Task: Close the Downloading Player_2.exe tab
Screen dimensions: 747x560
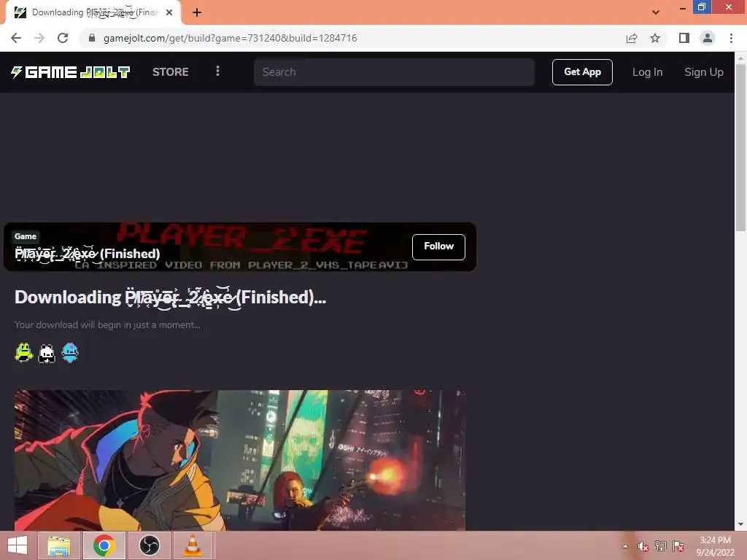Action: (x=169, y=12)
